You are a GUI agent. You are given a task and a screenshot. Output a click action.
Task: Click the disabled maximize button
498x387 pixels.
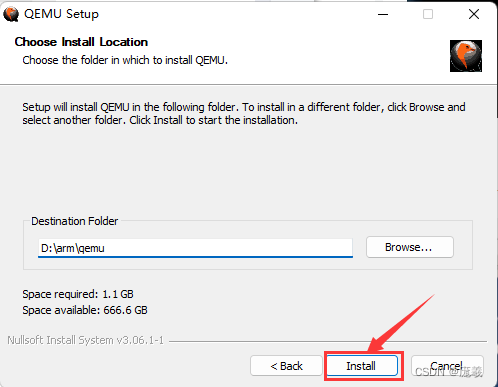(428, 14)
